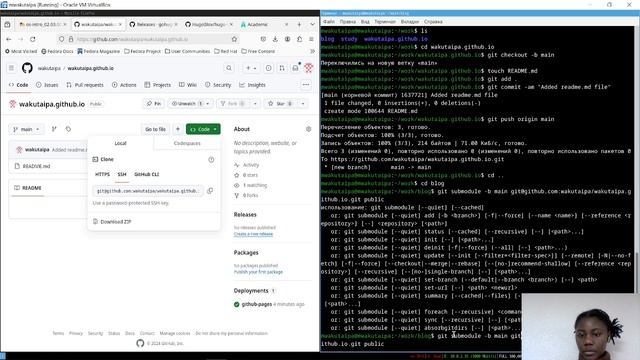Open the Firefox downloads panel
The image size is (640, 360).
275,39
